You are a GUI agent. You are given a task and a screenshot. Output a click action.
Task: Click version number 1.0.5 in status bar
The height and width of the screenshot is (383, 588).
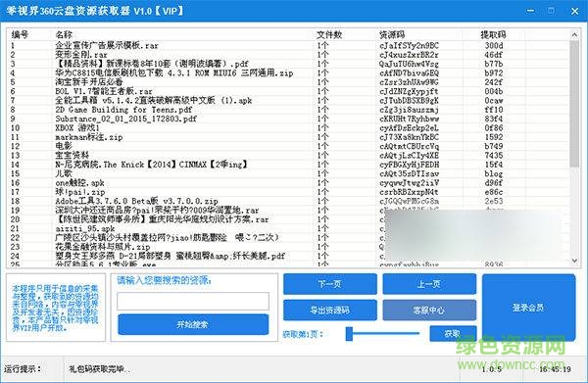(x=492, y=369)
